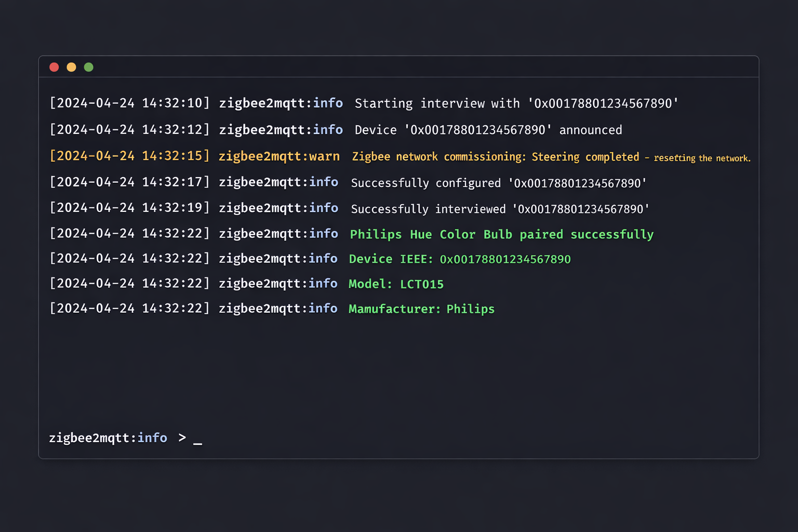Viewport: 798px width, 532px height.
Task: Select the timestamp [2024-04-24 14:32:10]
Action: [x=129, y=103]
